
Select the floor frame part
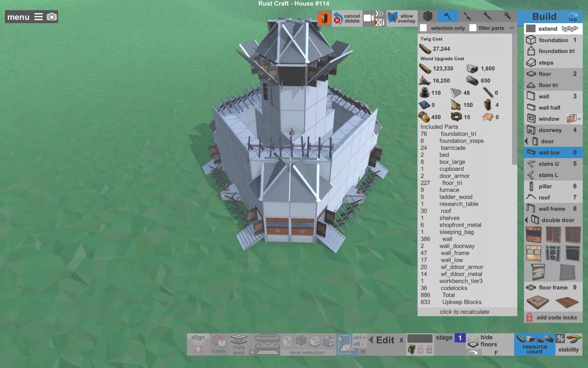pos(553,287)
